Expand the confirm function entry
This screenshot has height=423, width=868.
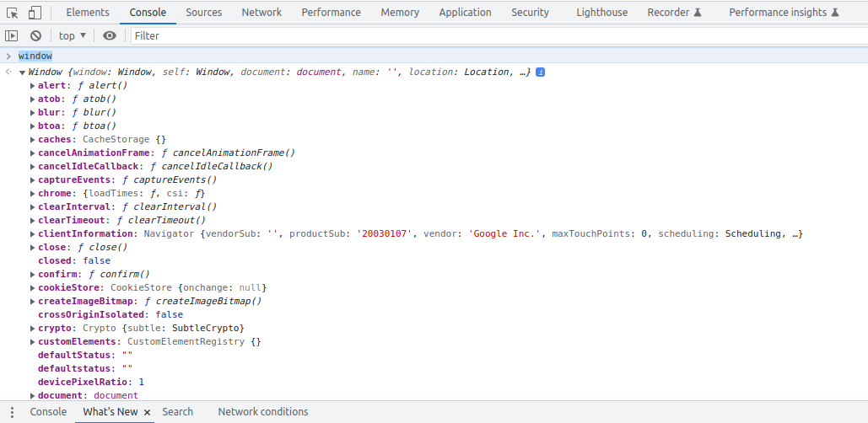[33, 274]
